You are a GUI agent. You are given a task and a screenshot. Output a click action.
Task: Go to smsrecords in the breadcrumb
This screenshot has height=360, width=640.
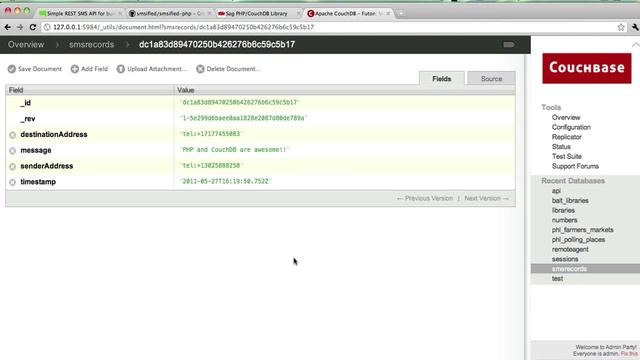click(x=91, y=44)
